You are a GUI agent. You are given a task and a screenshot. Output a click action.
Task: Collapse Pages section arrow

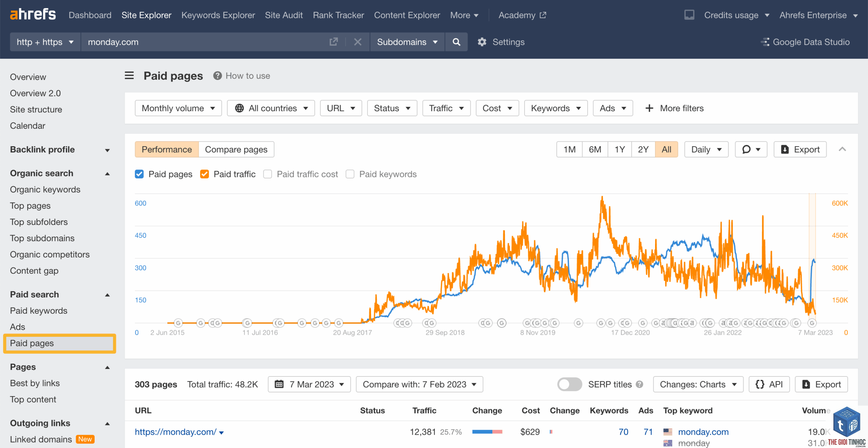pos(107,367)
